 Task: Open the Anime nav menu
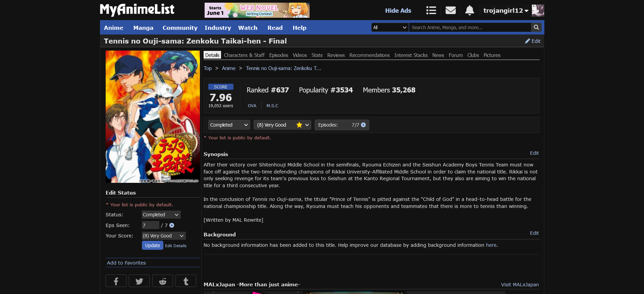(113, 28)
